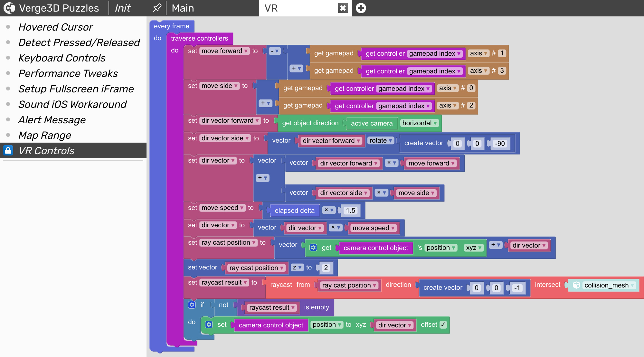This screenshot has height=357, width=644.
Task: Select the 'active camera' block
Action: pyautogui.click(x=372, y=123)
